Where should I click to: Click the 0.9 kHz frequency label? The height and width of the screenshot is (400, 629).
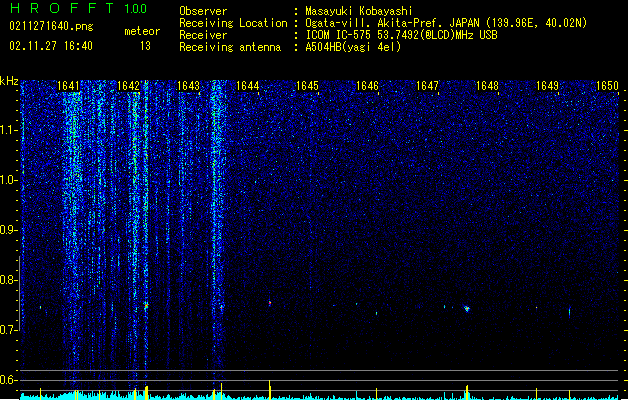pyautogui.click(x=8, y=230)
